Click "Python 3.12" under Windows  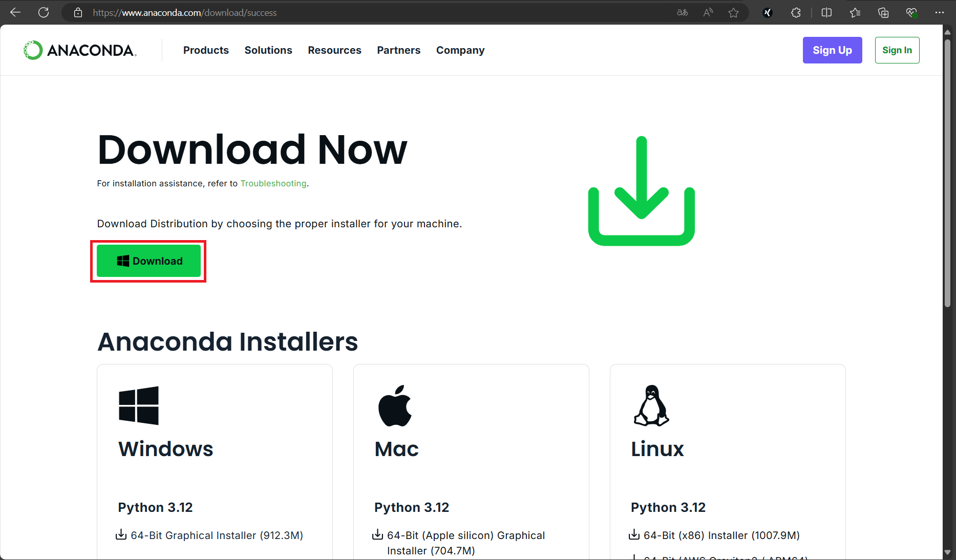pos(155,507)
